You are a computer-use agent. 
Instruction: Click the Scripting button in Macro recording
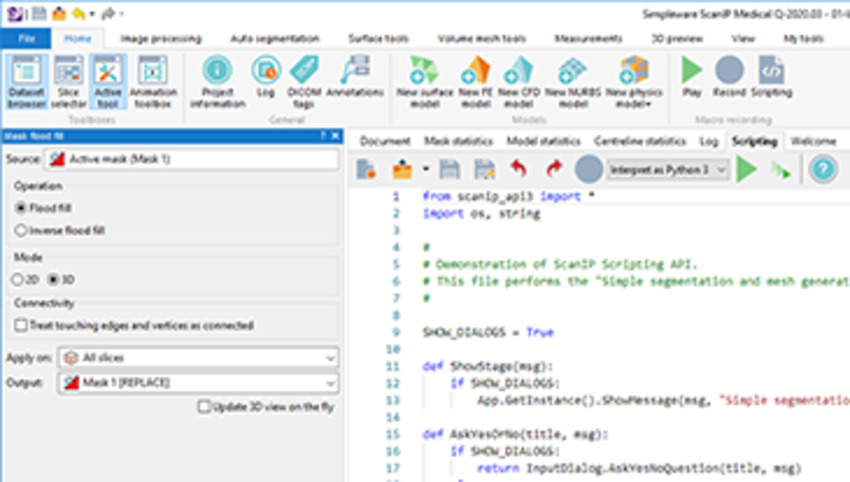coord(771,80)
